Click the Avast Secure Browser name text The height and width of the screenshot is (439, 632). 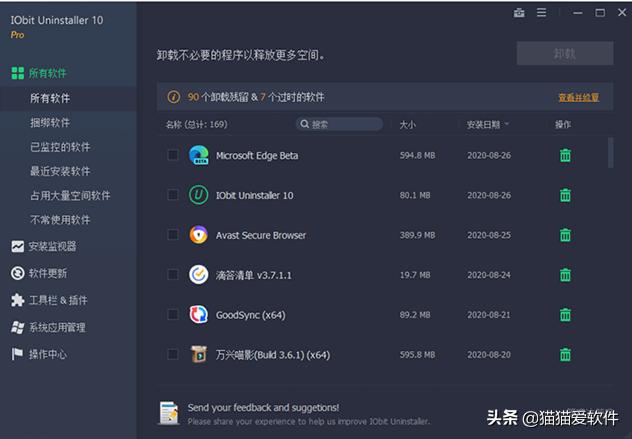[x=261, y=235]
